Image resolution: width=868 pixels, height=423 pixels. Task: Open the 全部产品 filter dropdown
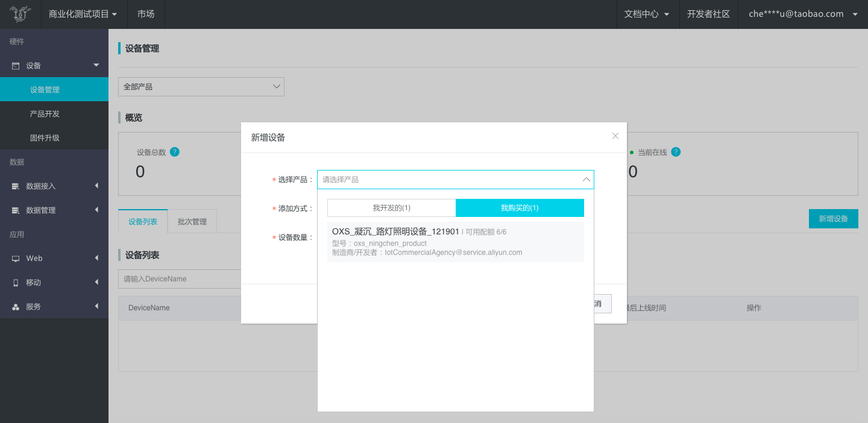201,87
